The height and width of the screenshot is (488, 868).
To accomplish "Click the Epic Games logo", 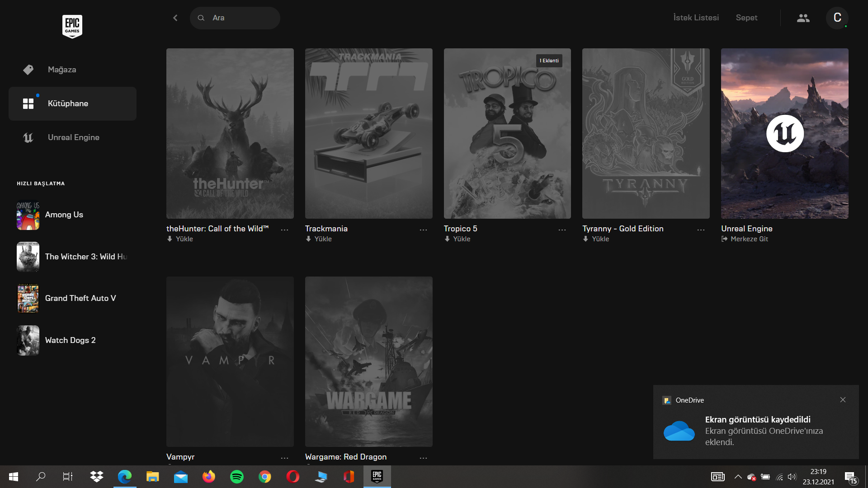I will pos(72,26).
